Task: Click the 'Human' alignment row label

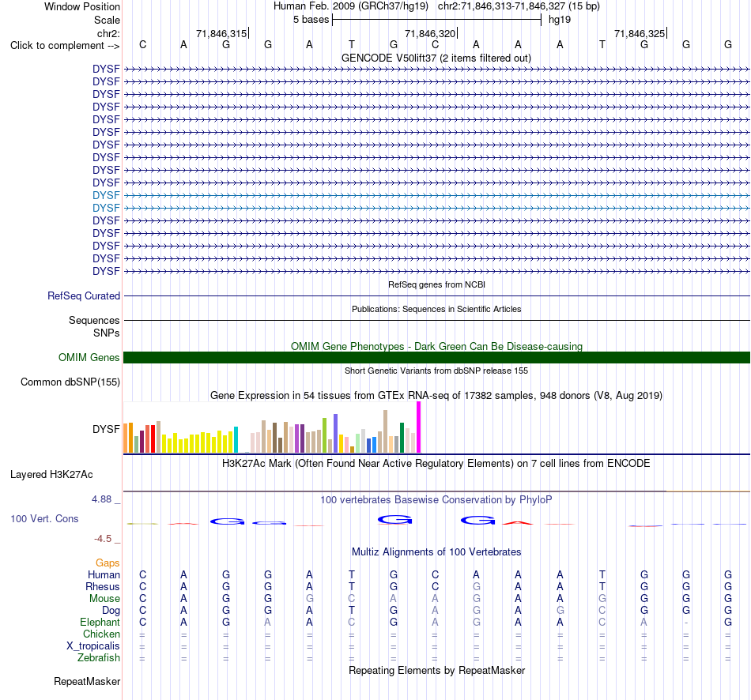Action: [x=104, y=574]
